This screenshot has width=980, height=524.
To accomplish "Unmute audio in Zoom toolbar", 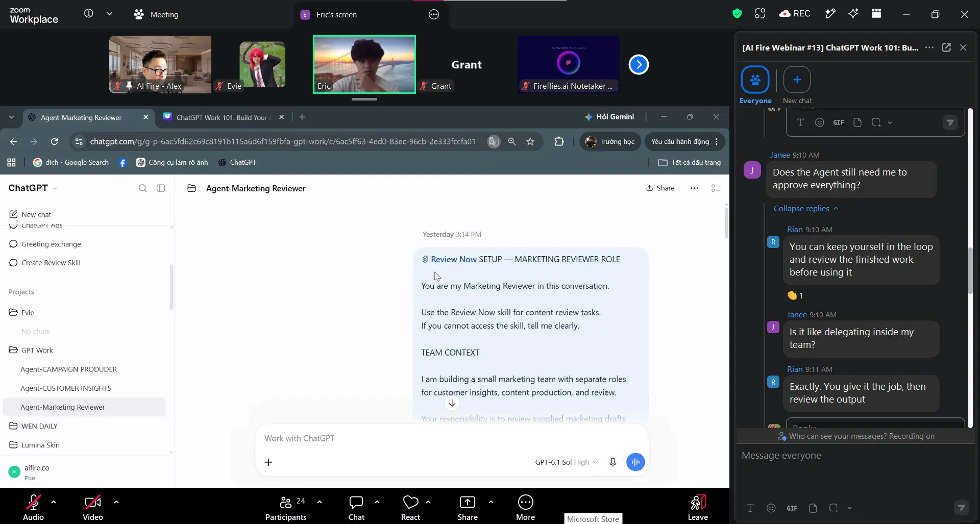I will tap(33, 508).
